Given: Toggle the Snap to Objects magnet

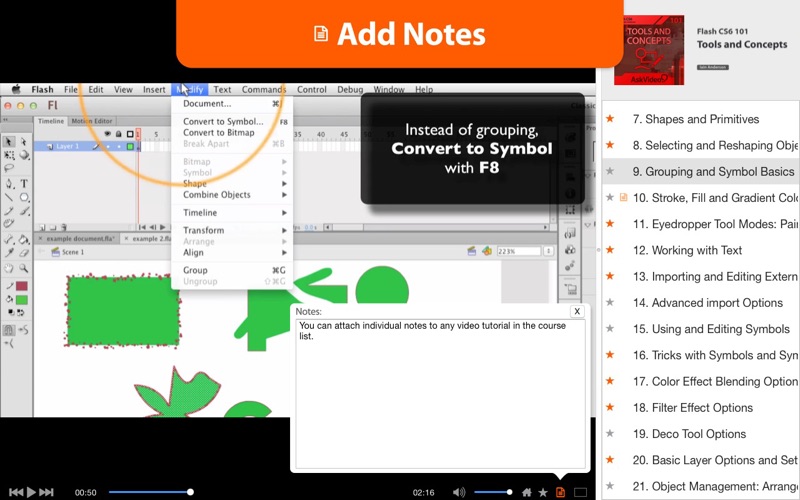Looking at the screenshot, I should pyautogui.click(x=9, y=331).
